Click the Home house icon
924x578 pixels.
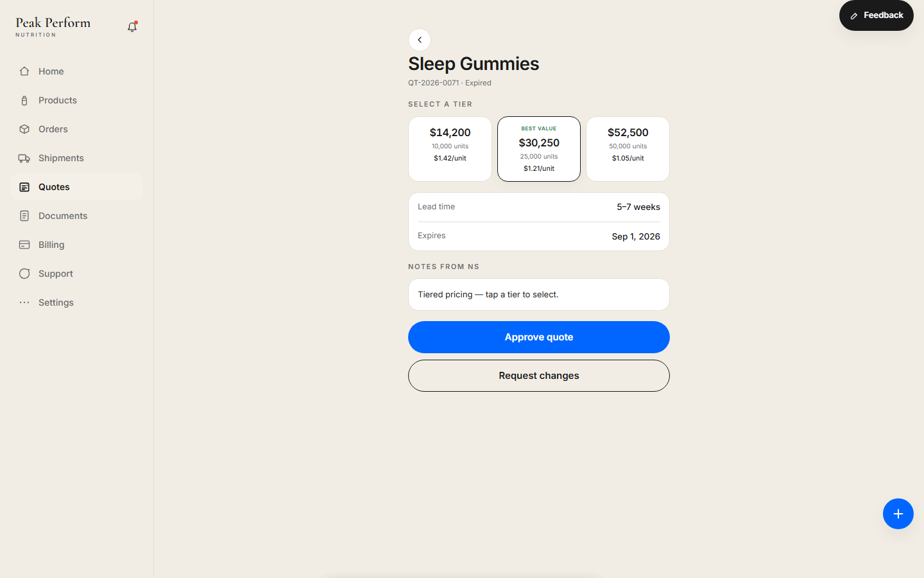click(x=24, y=71)
